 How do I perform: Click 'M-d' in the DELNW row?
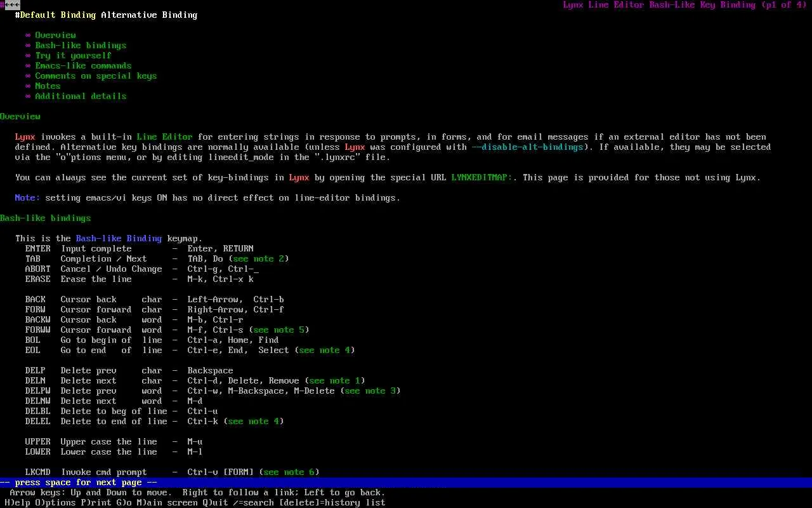[195, 401]
